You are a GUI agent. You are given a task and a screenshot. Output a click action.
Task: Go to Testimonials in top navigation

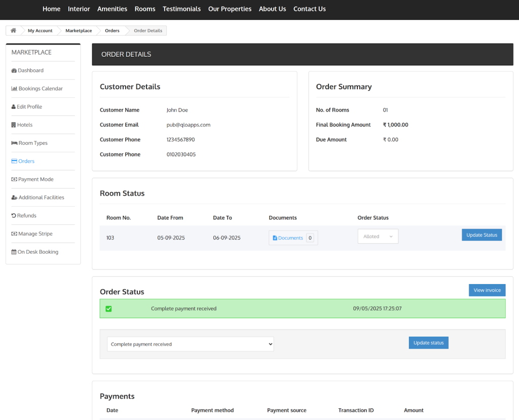click(182, 9)
